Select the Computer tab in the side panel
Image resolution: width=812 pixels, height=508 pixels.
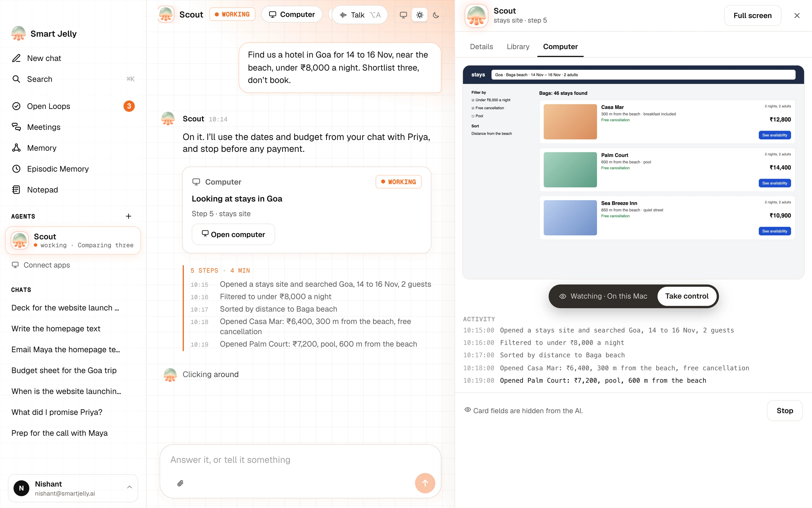point(560,47)
